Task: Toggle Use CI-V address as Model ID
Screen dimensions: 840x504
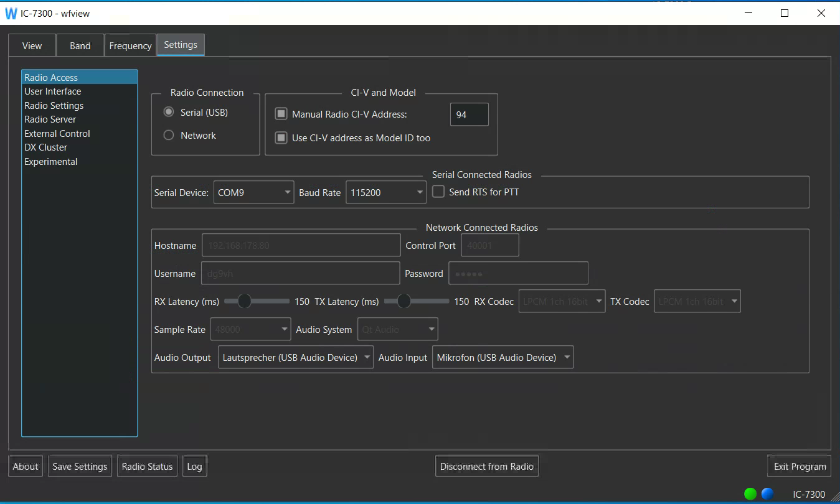Action: tap(281, 138)
